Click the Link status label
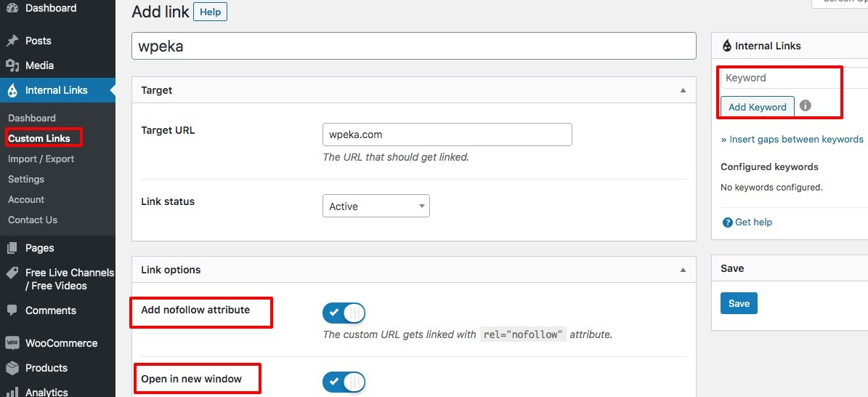The width and height of the screenshot is (868, 397). click(168, 202)
